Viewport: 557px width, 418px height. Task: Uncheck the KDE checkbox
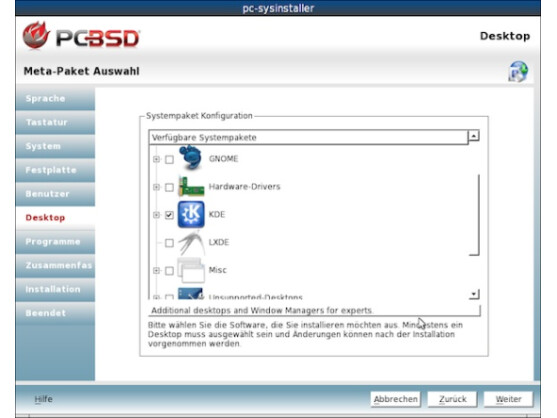169,215
